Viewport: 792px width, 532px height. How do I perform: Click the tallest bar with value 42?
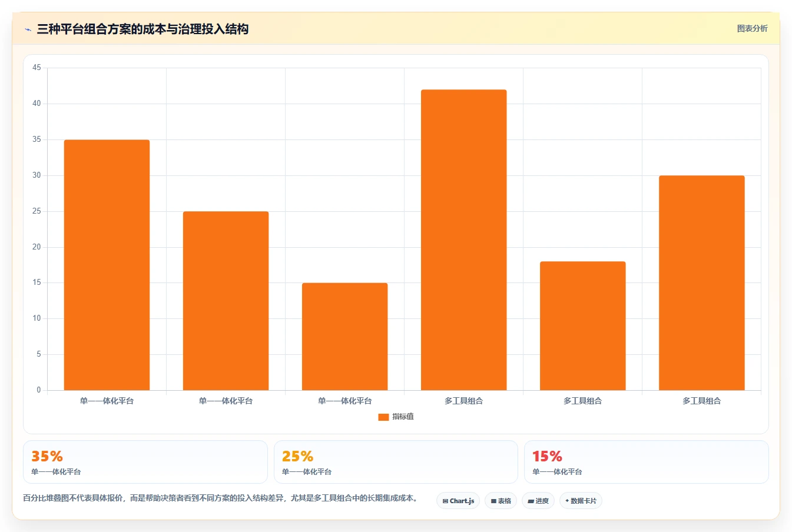point(463,240)
